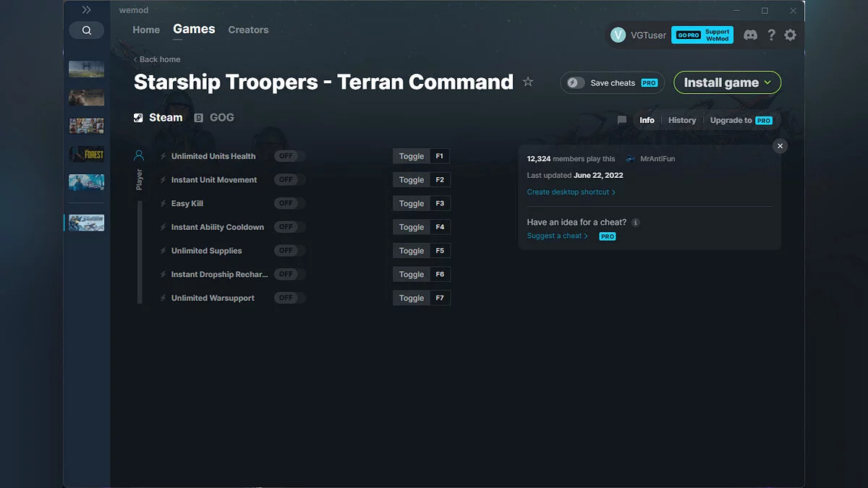
Task: Click Toggle button for Instant Unit Movement
Action: (412, 179)
